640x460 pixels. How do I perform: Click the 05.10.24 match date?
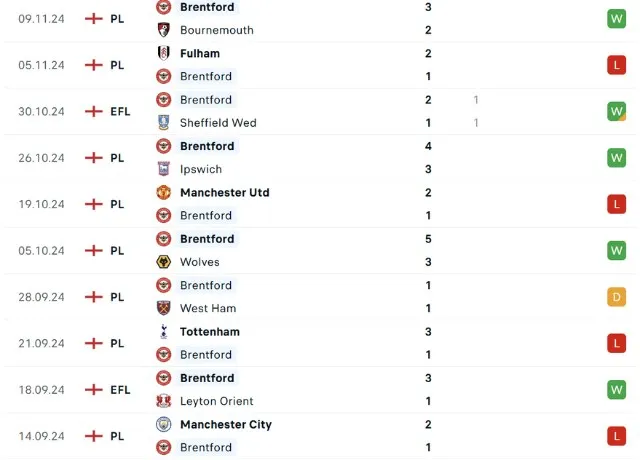point(41,250)
